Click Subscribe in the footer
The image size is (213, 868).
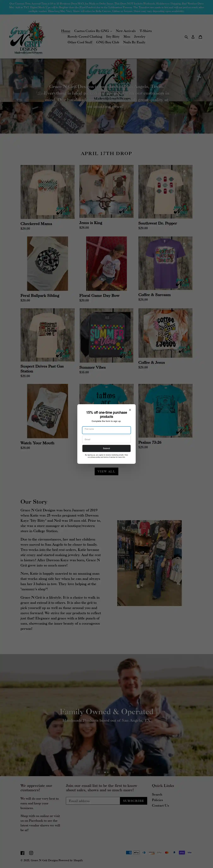(133, 801)
